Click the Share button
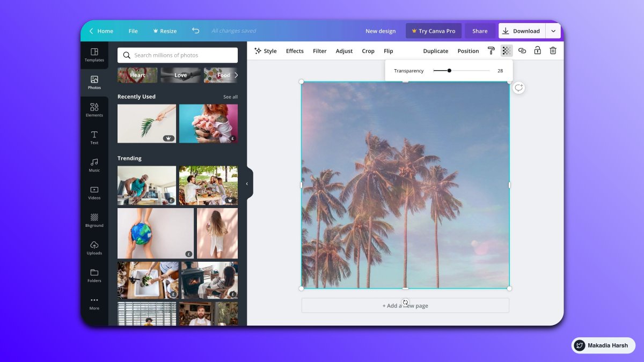Viewport: 644px width, 362px height. pyautogui.click(x=480, y=31)
